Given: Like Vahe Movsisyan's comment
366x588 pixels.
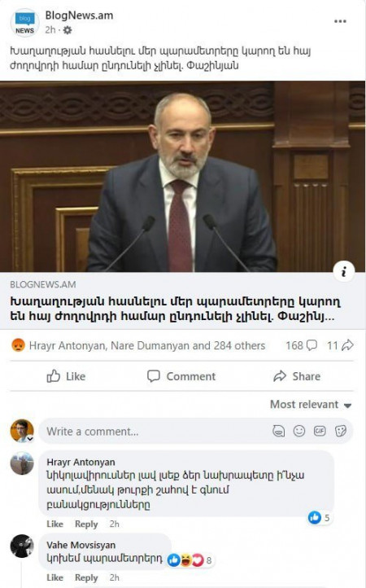Looking at the screenshot, I should click(x=54, y=577).
